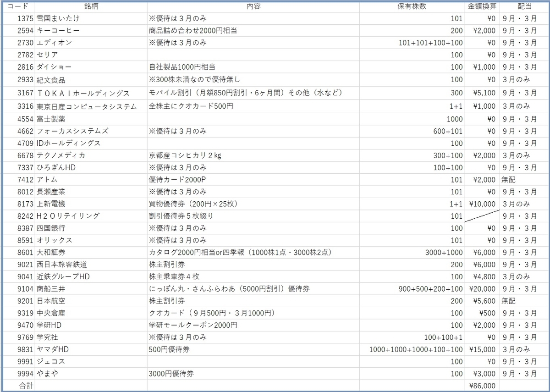Click the cell 全株主にクオカード500円
This screenshot has height=392, width=550.
pos(253,106)
